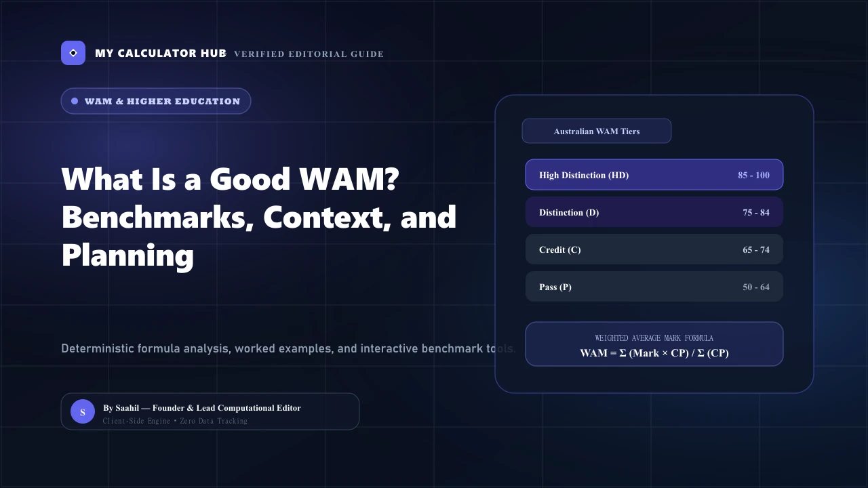Open the Australian WAM Tiers label
The image size is (868, 488).
(597, 131)
